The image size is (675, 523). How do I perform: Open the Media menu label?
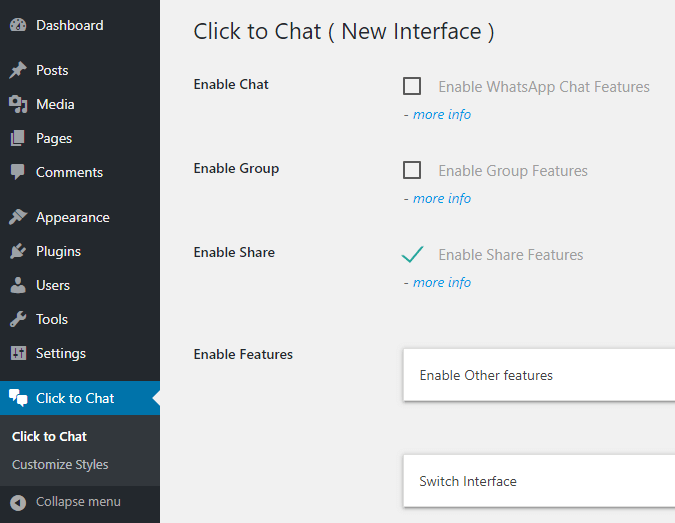[x=55, y=104]
